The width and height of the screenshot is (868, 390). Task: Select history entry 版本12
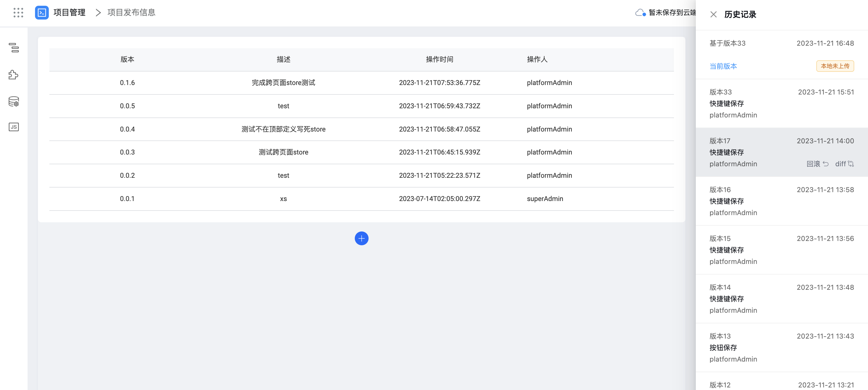click(x=782, y=381)
